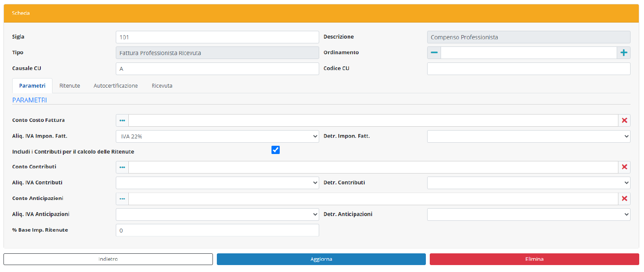Click the Causale CU input field
The width and height of the screenshot is (644, 272).
[x=217, y=69]
